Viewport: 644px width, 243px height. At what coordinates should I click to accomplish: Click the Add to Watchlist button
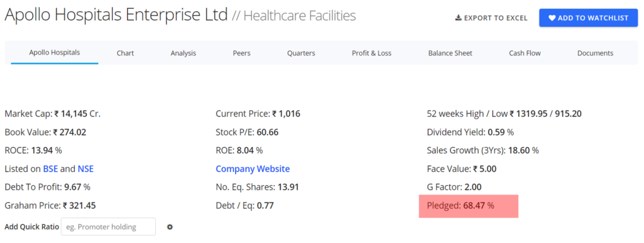(x=589, y=18)
